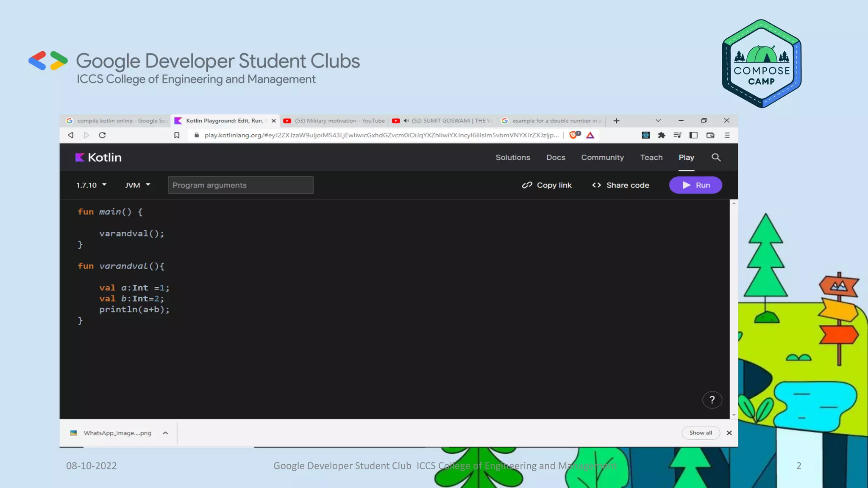Open the tab list dropdown arrow
Screen dimensions: 868x488
658,121
